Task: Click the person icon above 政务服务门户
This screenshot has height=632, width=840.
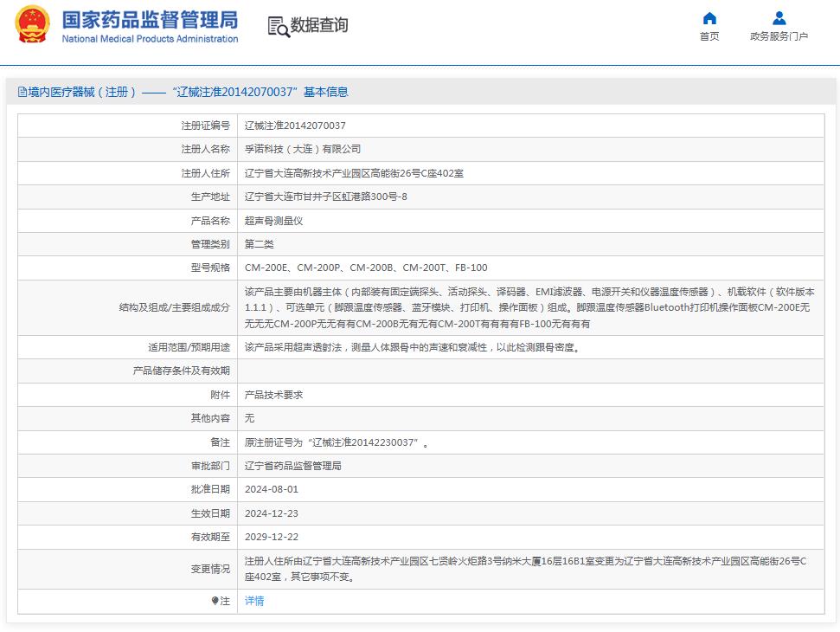Action: pos(778,18)
